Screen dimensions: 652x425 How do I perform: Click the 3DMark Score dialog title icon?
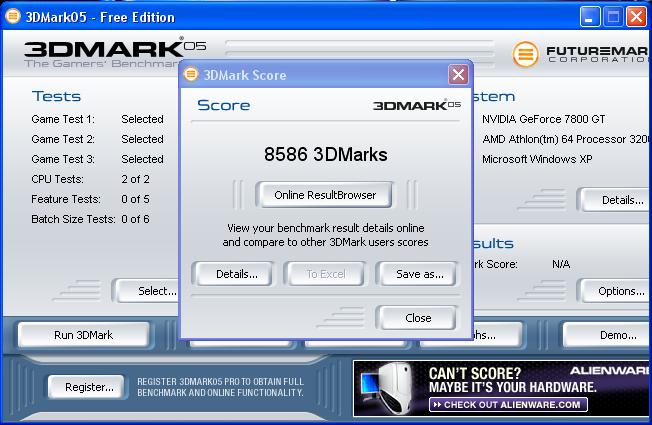[191, 74]
